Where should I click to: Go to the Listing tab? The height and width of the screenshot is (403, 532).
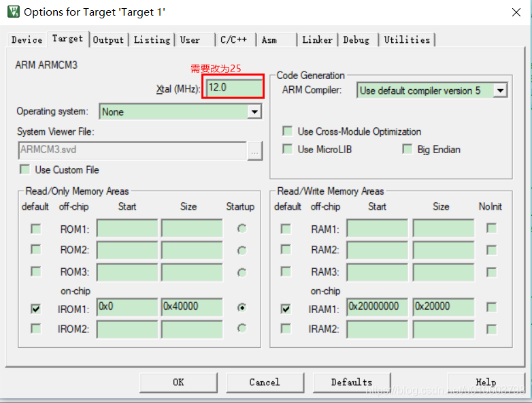click(x=152, y=39)
